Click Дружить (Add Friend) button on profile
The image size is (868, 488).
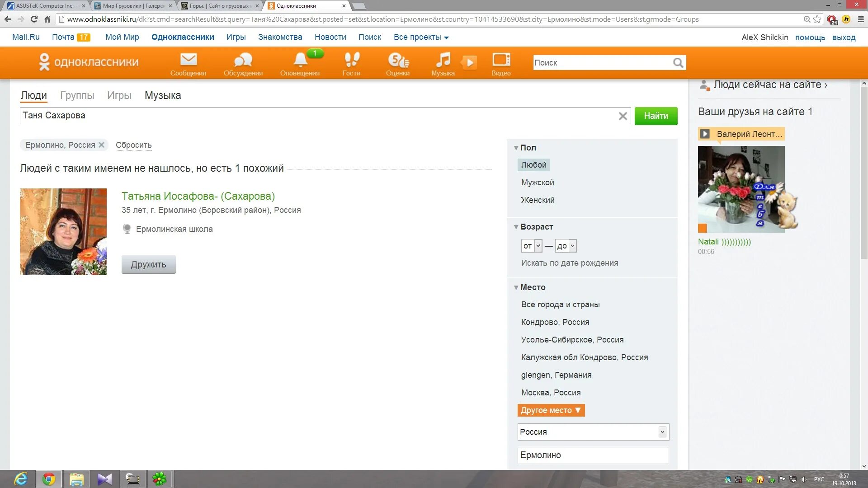[148, 264]
